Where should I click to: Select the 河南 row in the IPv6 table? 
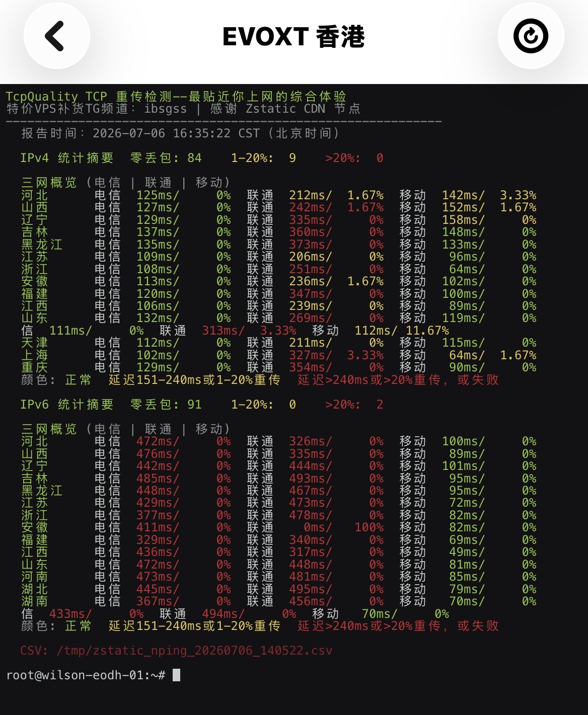279,577
